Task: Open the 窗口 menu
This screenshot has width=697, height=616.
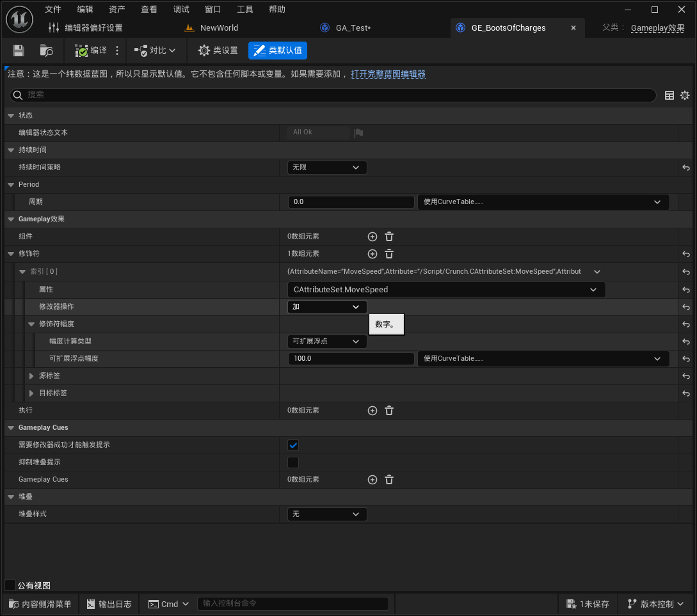Action: 213,10
